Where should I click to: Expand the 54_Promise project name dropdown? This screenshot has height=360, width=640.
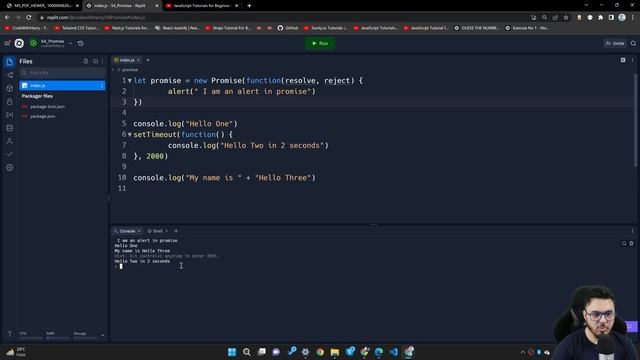point(70,43)
